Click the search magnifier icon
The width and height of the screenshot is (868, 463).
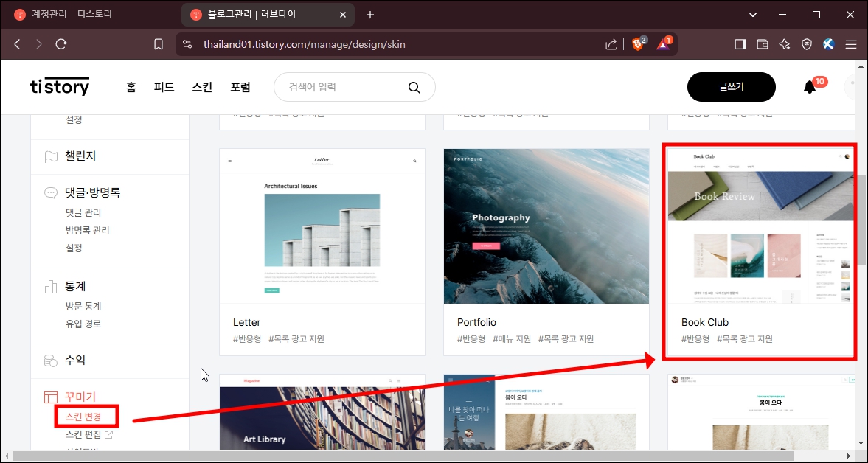click(414, 86)
